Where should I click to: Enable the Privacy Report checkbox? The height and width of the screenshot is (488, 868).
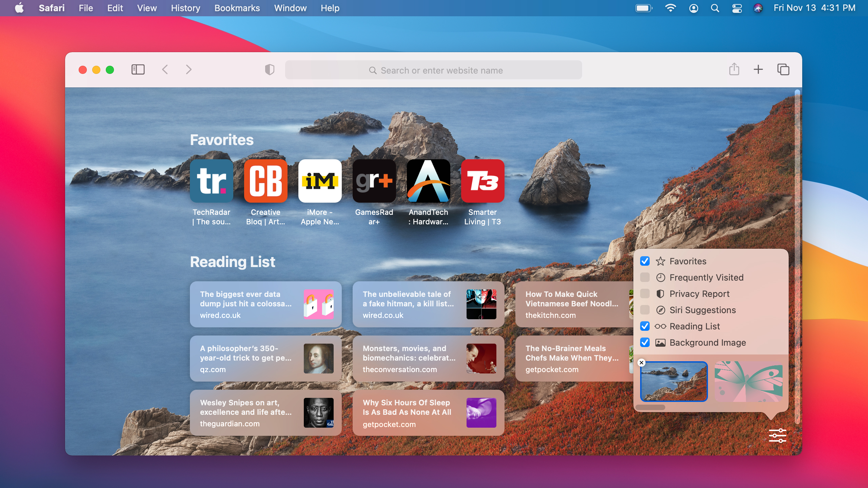(645, 294)
